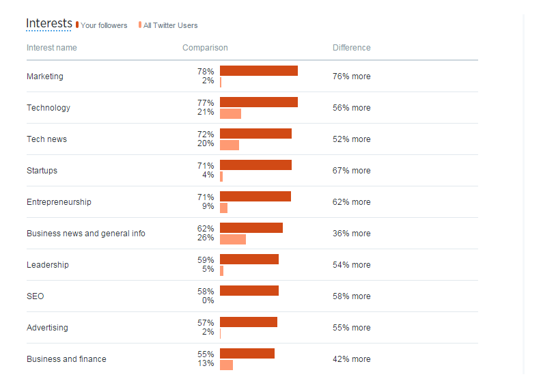Select the Tech news interest label
541x392 pixels.
(x=47, y=139)
